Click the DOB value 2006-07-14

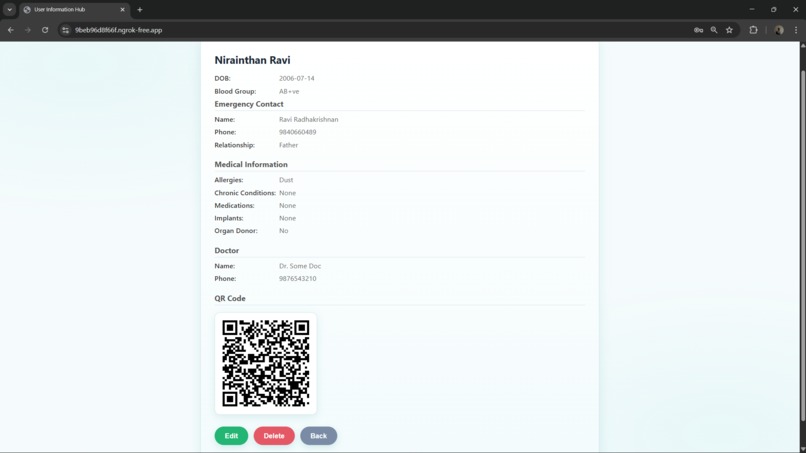pos(297,78)
